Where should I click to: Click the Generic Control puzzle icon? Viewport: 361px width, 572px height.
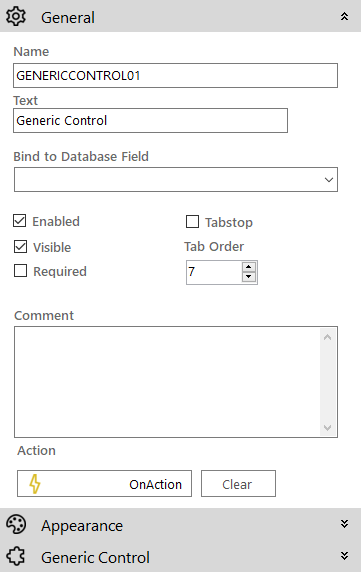click(16, 557)
